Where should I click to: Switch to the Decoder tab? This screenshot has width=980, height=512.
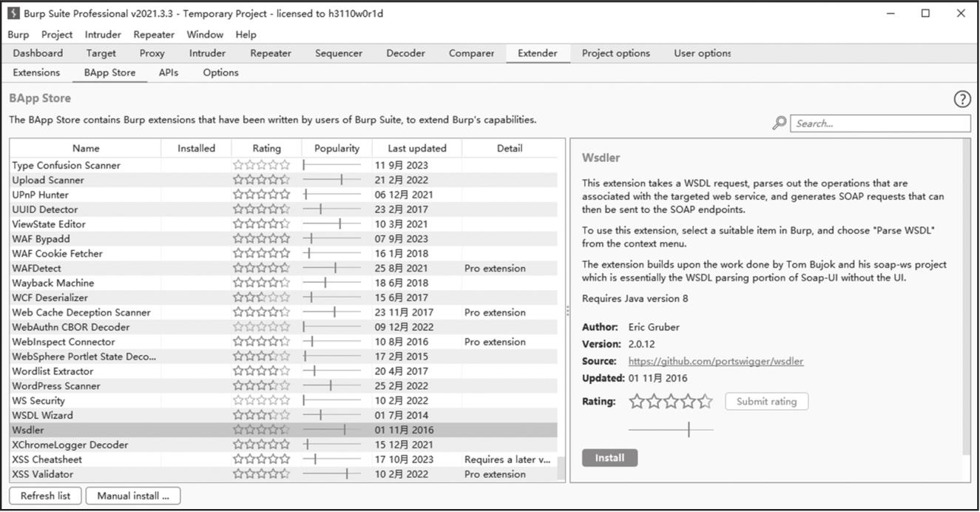(405, 53)
